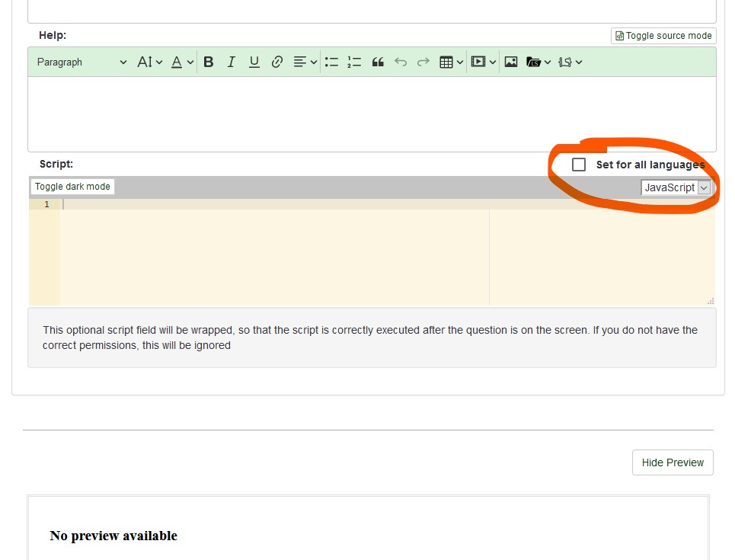735x560 pixels.
Task: Check the Set for all languages box
Action: (579, 165)
